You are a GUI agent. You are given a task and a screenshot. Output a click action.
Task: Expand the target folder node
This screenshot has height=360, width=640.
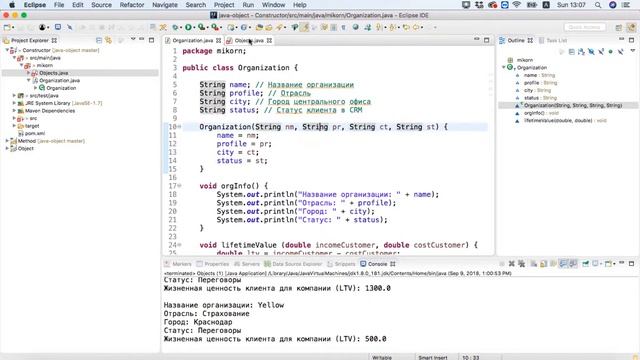[x=14, y=126]
